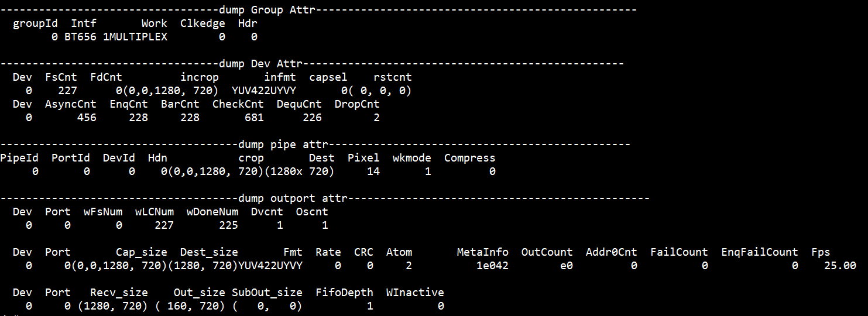The width and height of the screenshot is (868, 316).
Task: Click the Clkedge column header
Action: click(x=203, y=24)
